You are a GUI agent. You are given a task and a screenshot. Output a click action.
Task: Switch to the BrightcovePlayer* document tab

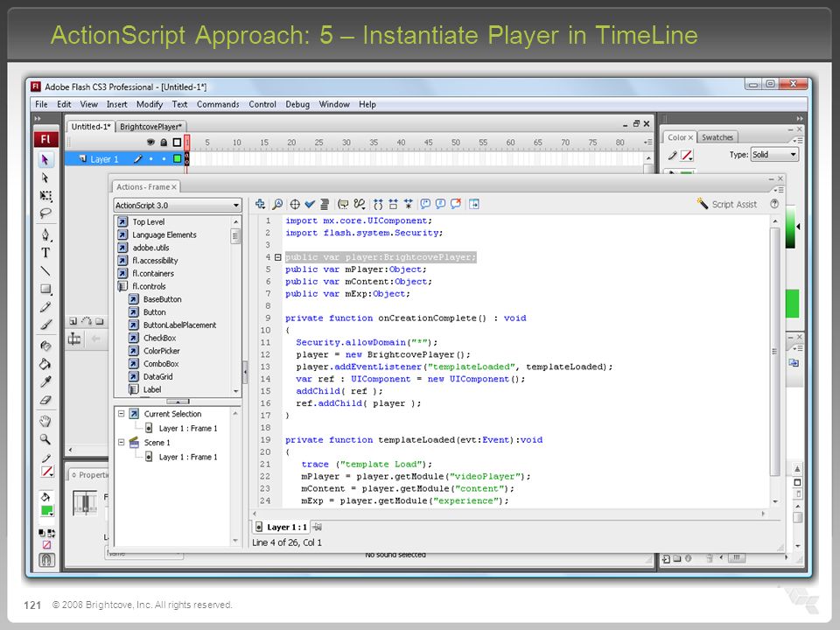[x=151, y=126]
